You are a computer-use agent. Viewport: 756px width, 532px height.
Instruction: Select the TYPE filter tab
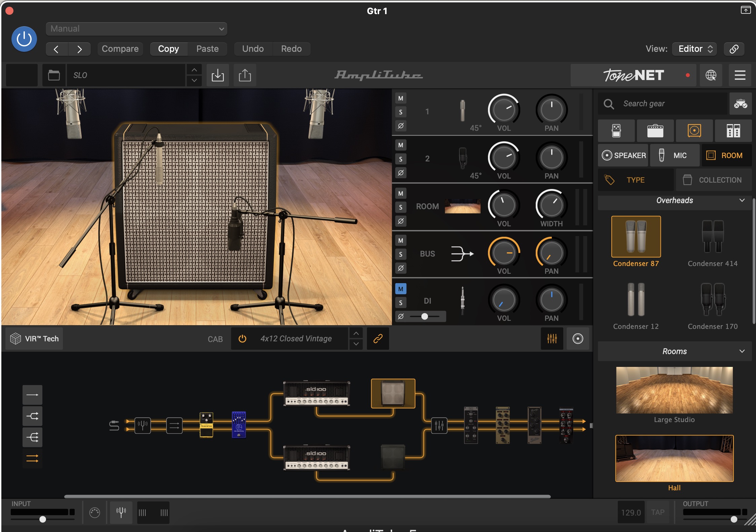point(636,180)
